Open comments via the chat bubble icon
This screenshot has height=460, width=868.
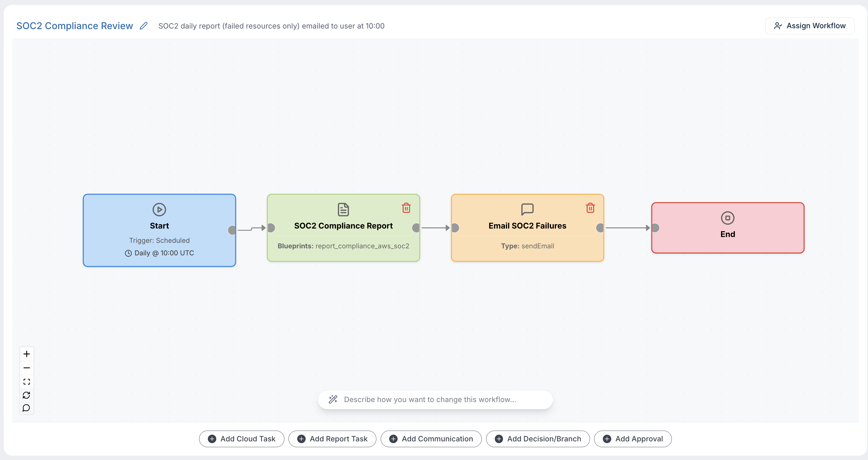[x=26, y=408]
